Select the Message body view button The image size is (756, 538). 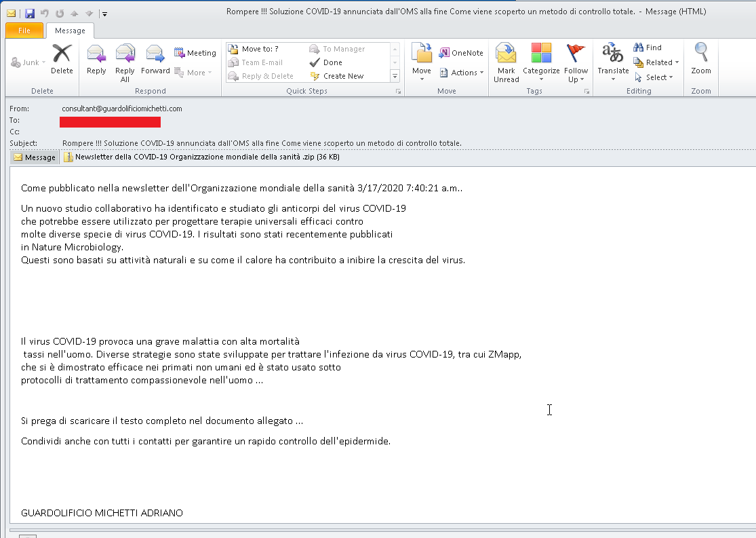pos(35,157)
